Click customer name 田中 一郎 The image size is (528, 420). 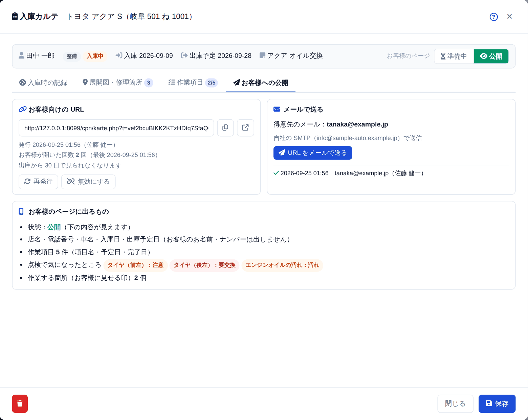40,55
